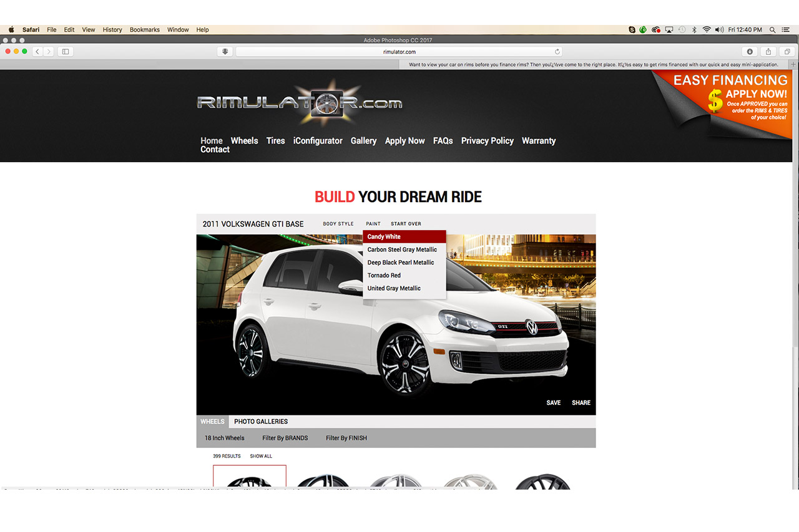799x532 pixels.
Task: Click the Safari back arrow button
Action: [x=37, y=52]
